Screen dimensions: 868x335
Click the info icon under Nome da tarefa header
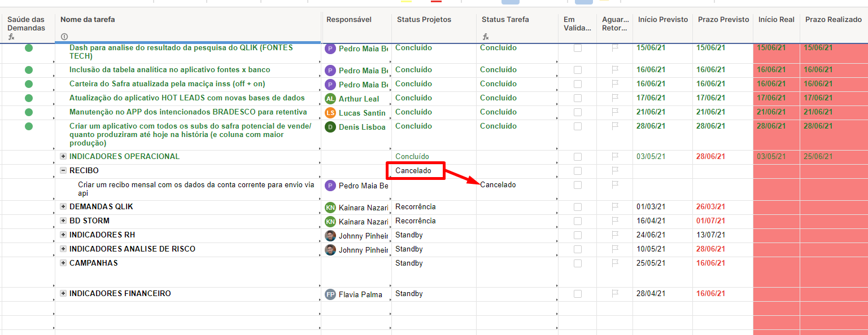64,37
